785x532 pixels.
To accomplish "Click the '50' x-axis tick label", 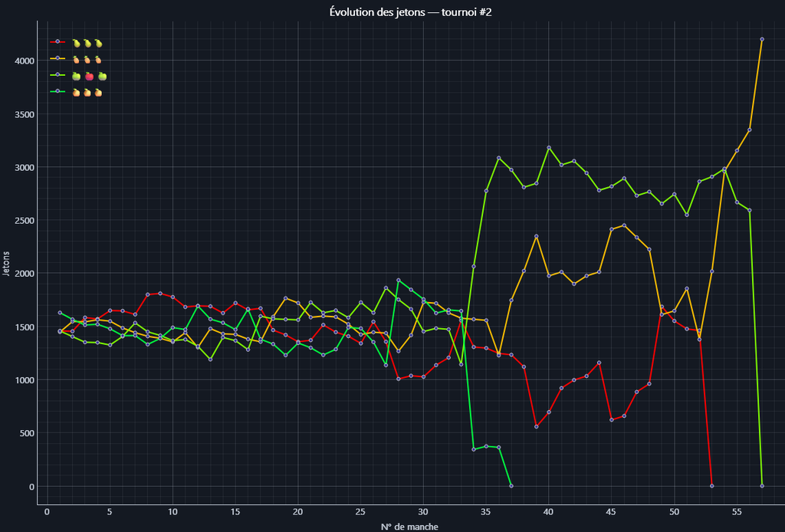I will [675, 512].
